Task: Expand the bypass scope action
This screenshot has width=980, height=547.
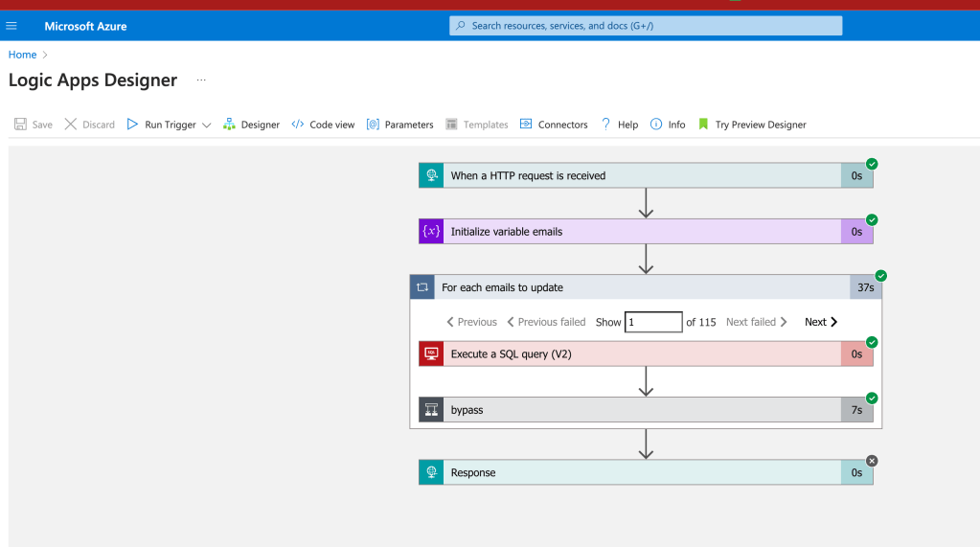Action: pyautogui.click(x=646, y=410)
